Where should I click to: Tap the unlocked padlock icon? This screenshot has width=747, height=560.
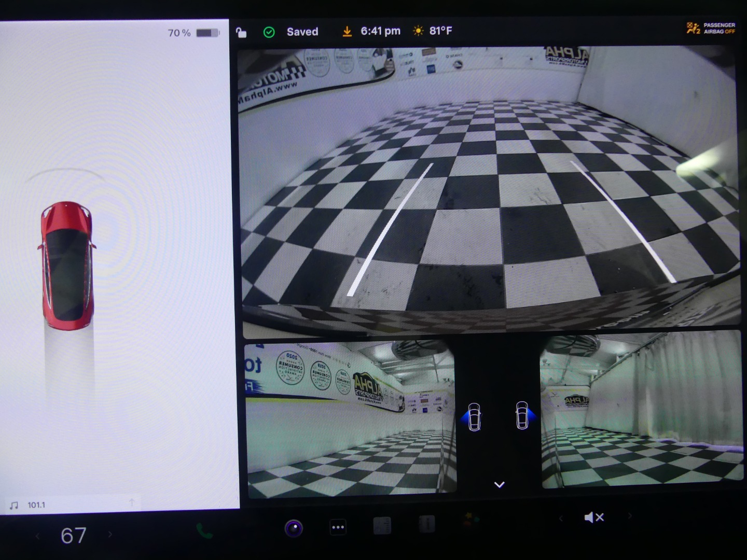[241, 33]
